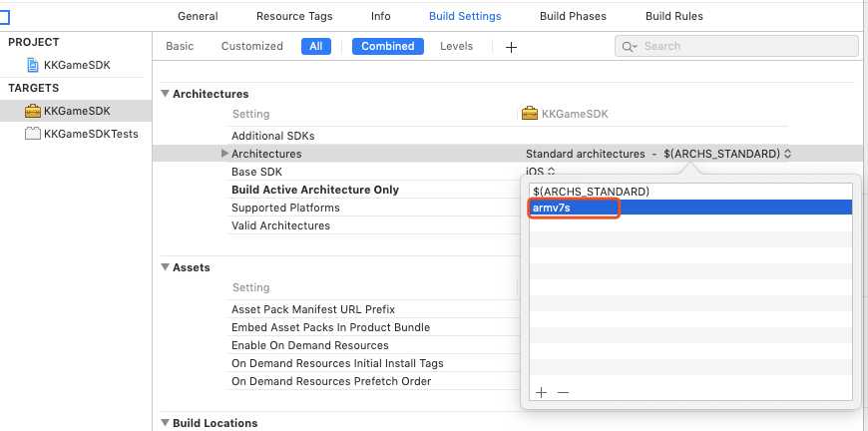
Task: Switch to Levels view
Action: 456,46
